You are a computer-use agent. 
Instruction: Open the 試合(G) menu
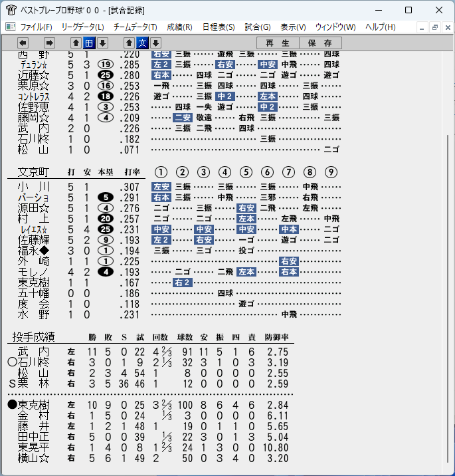pyautogui.click(x=258, y=27)
